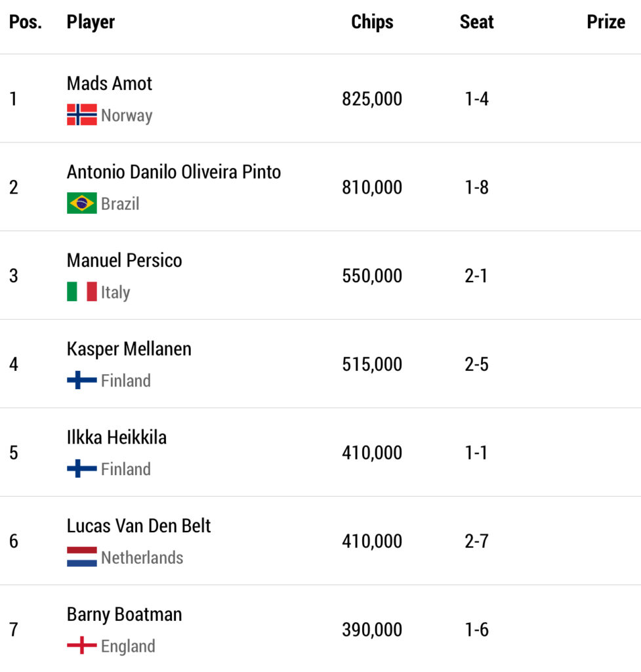Click the Lucas Van Den Belt name

(x=139, y=526)
